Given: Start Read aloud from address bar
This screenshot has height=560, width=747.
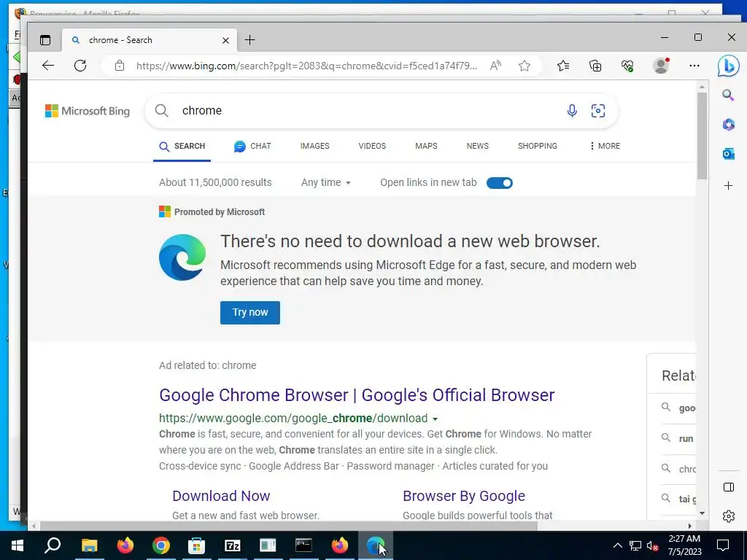Looking at the screenshot, I should click(x=495, y=66).
